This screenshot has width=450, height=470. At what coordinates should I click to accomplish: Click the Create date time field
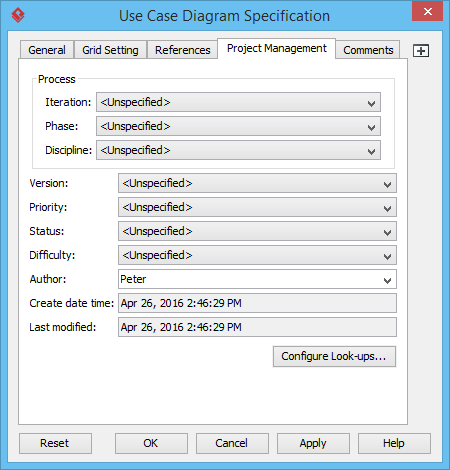257,303
